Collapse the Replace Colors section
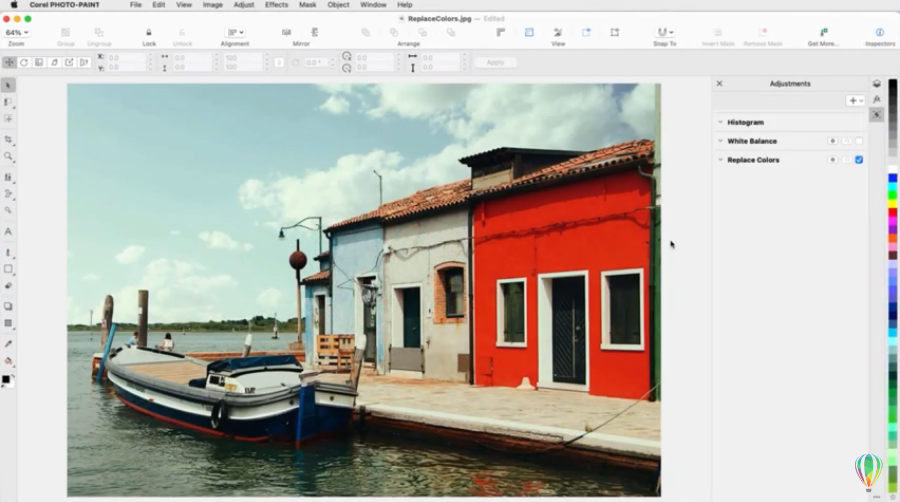This screenshot has width=900, height=502. [720, 160]
